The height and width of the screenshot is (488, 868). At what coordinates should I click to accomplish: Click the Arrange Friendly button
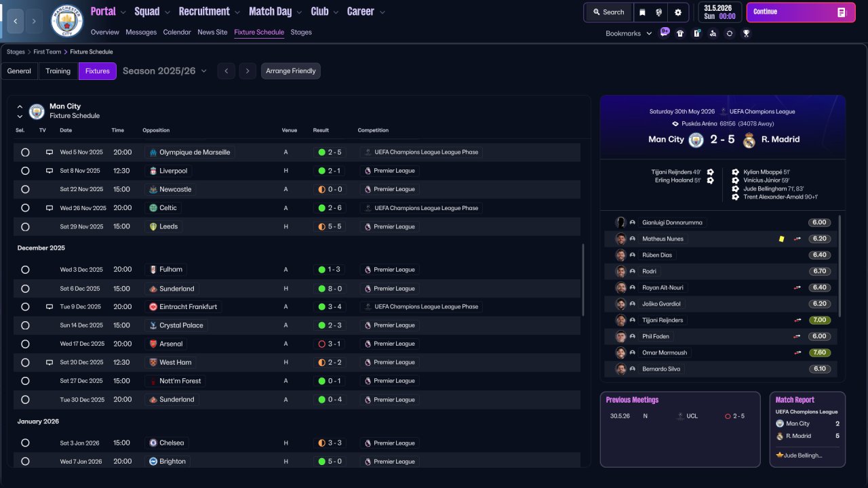tap(291, 71)
